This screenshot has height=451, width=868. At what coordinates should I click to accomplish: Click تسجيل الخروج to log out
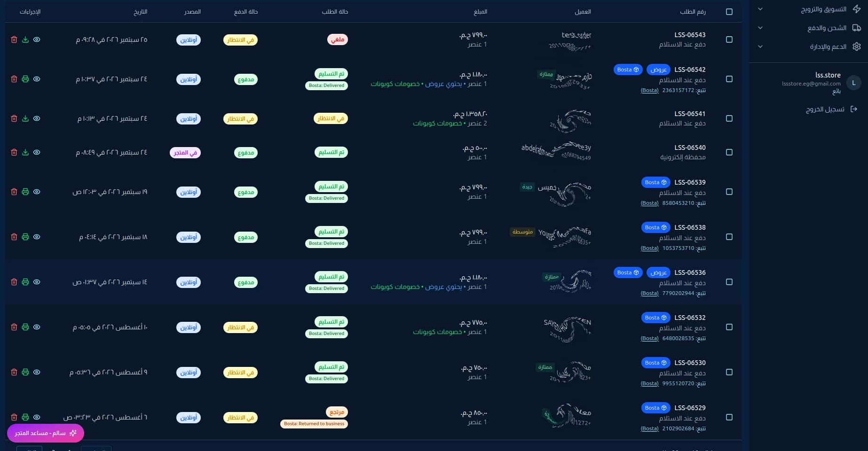(825, 109)
